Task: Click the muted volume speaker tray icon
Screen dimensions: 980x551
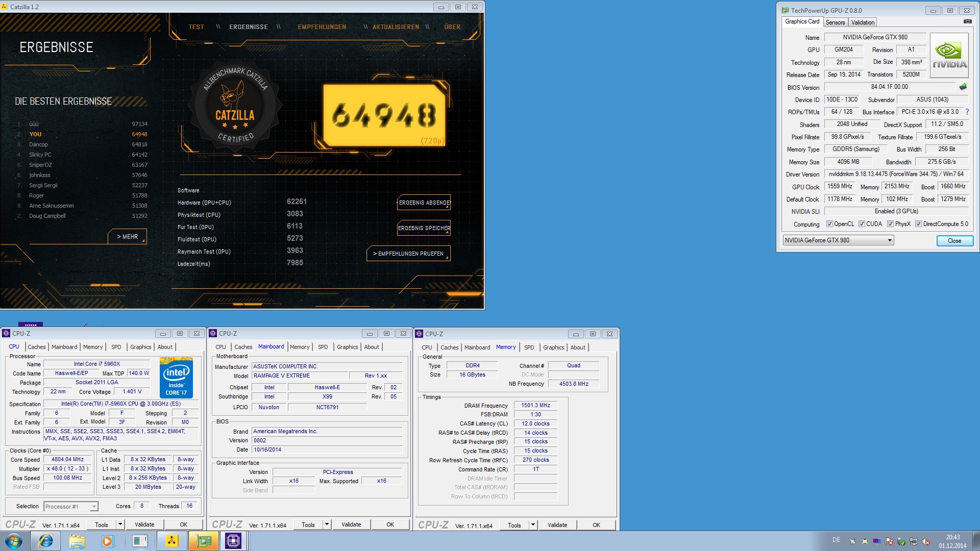Action: click(x=926, y=541)
